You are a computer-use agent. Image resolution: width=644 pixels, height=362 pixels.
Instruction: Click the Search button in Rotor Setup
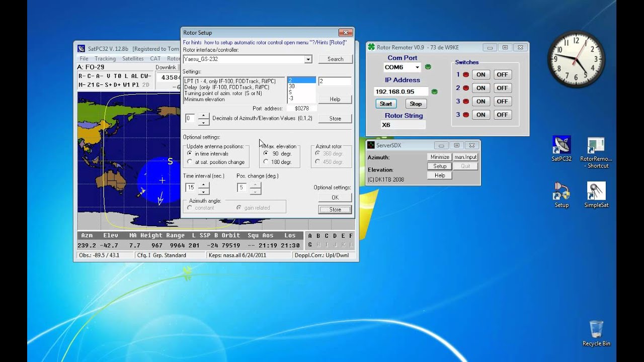pyautogui.click(x=335, y=59)
